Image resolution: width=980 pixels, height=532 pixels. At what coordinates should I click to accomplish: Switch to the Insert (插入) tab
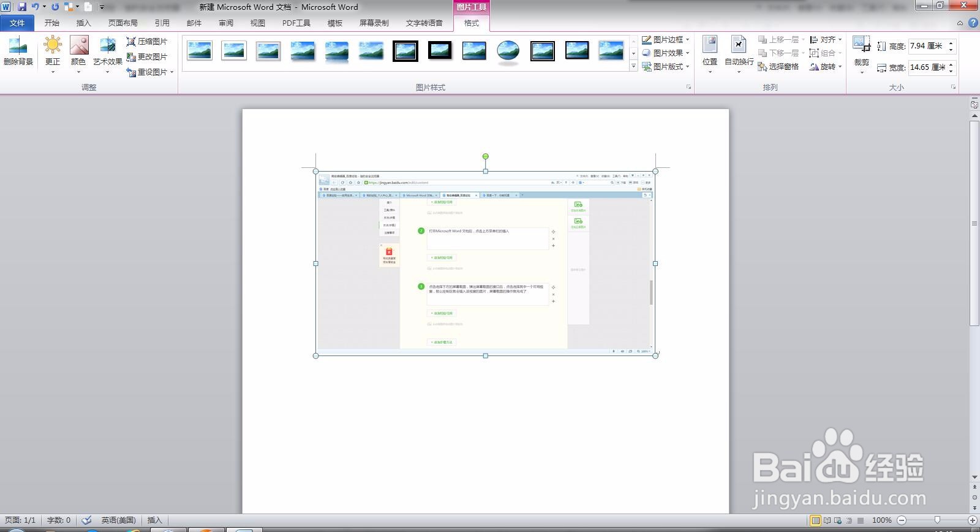tap(83, 23)
